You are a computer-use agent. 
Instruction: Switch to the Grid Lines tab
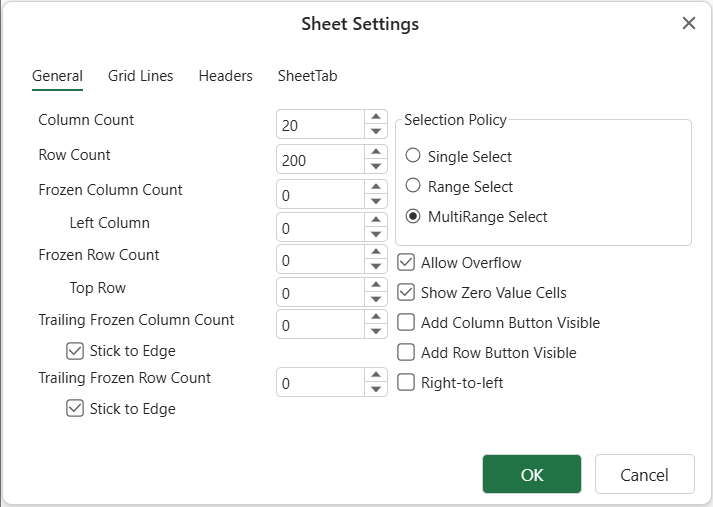(x=140, y=76)
